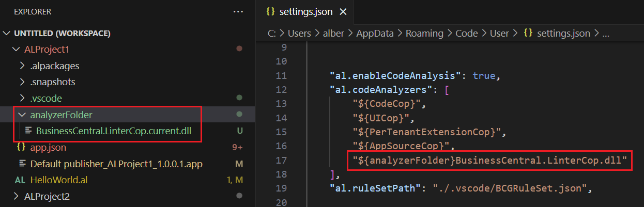Screen dimensions: 644x207
Task: Collapse the analyzerFolder folder
Action: (22, 115)
